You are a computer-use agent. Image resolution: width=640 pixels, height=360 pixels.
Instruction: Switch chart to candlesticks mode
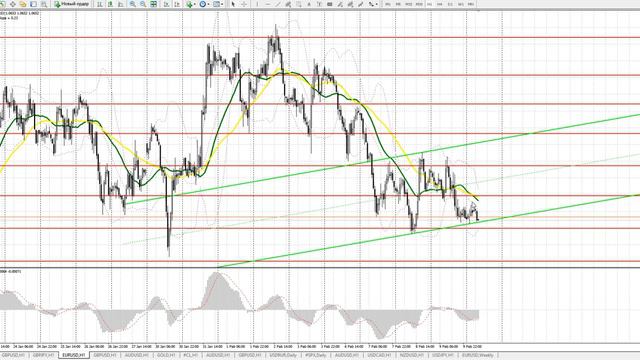coord(111,4)
